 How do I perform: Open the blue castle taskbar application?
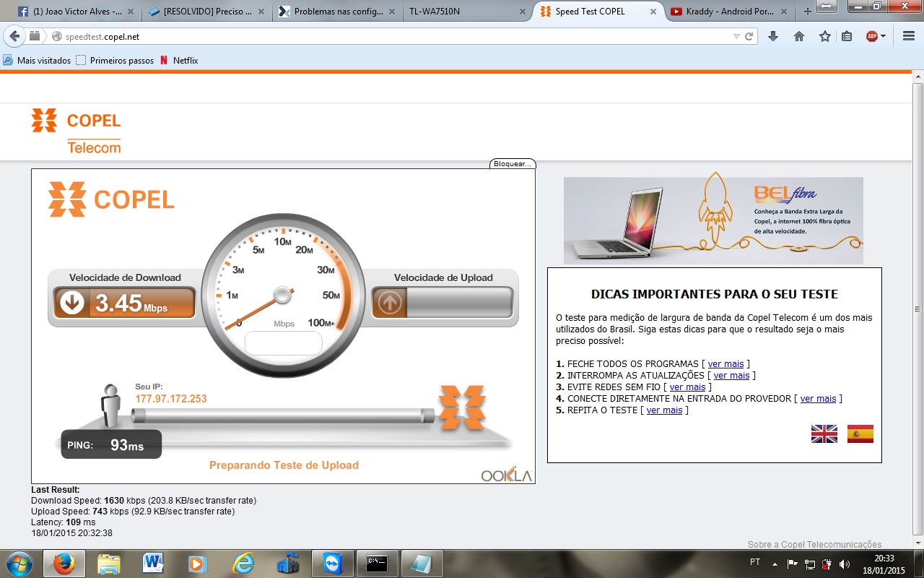click(289, 564)
